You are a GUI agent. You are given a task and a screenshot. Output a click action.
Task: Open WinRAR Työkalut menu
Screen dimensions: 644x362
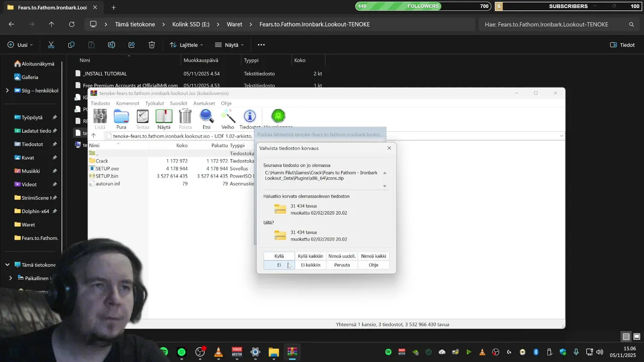pyautogui.click(x=154, y=103)
